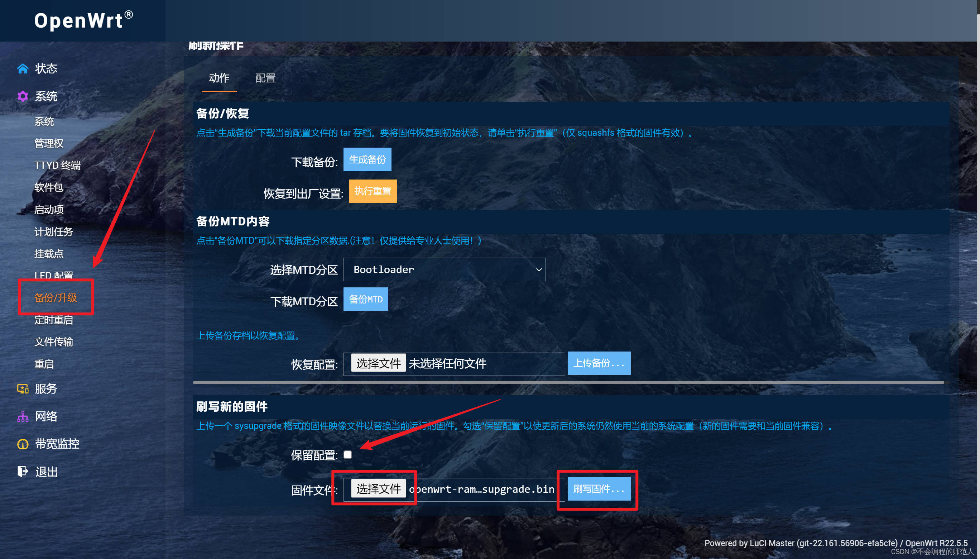Switch to the 配置 tab

[265, 78]
